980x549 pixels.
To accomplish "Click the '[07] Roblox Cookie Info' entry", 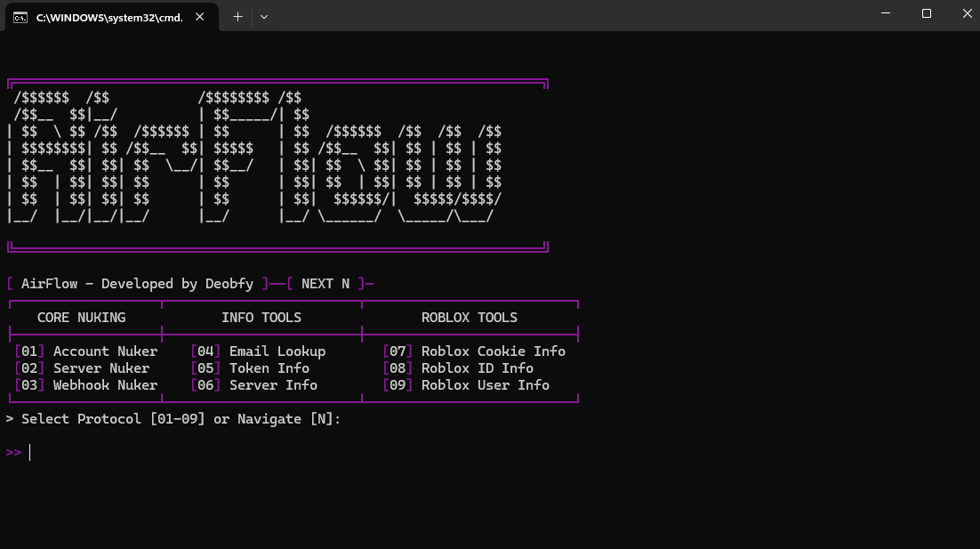I will pyautogui.click(x=474, y=351).
